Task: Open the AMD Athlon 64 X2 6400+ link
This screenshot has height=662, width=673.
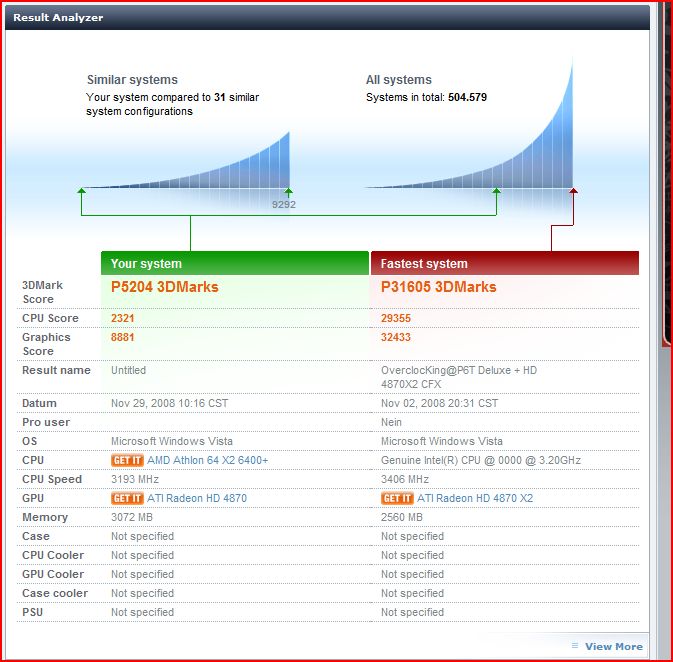Action: tap(208, 460)
